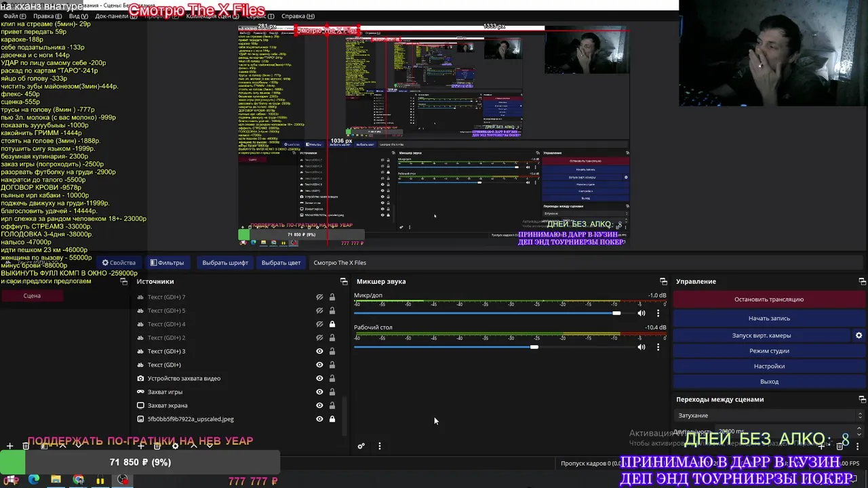Show the hidden Текст (GDI+) 2 source
Viewport: 868px width, 488px height.
pos(319,338)
